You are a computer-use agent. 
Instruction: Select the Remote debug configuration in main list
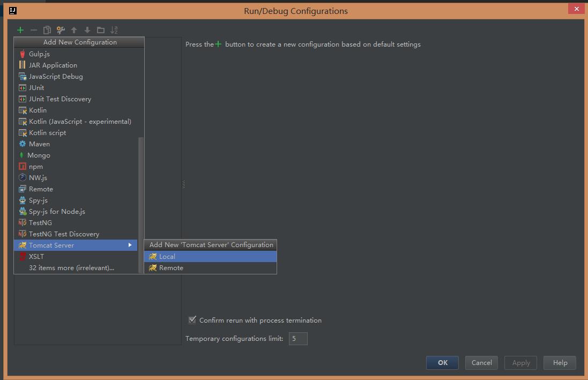76,189
